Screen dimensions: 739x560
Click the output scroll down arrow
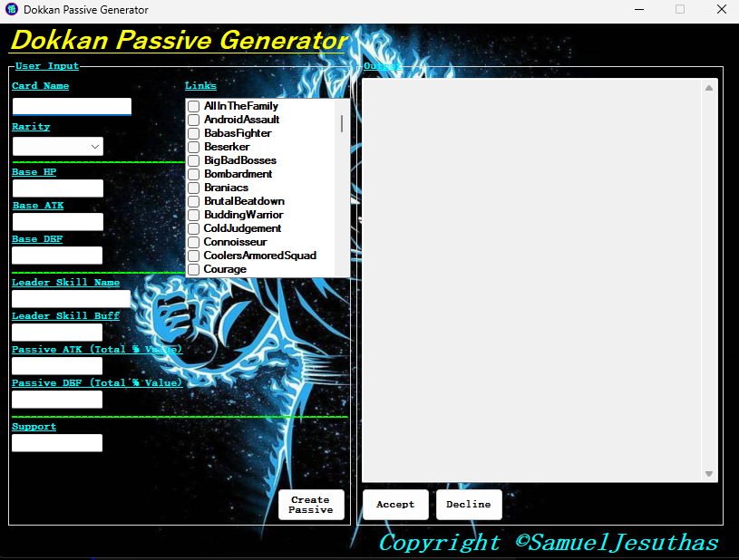pos(709,474)
